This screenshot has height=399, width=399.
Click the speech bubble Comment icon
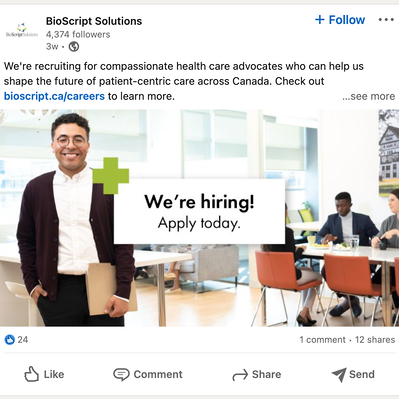point(121,374)
